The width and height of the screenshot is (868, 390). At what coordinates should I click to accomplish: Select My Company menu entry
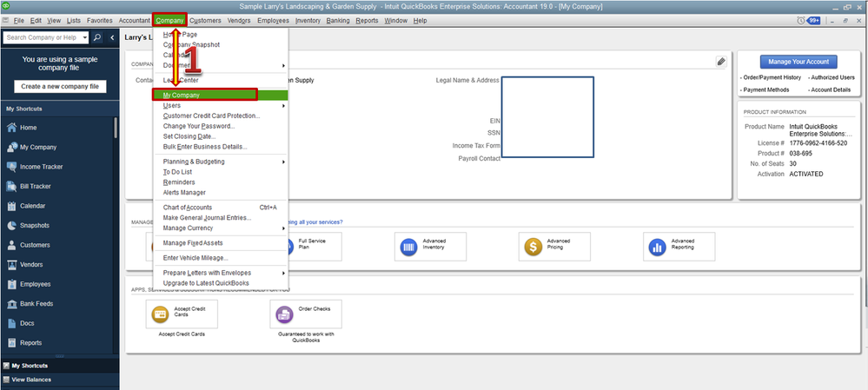(220, 96)
